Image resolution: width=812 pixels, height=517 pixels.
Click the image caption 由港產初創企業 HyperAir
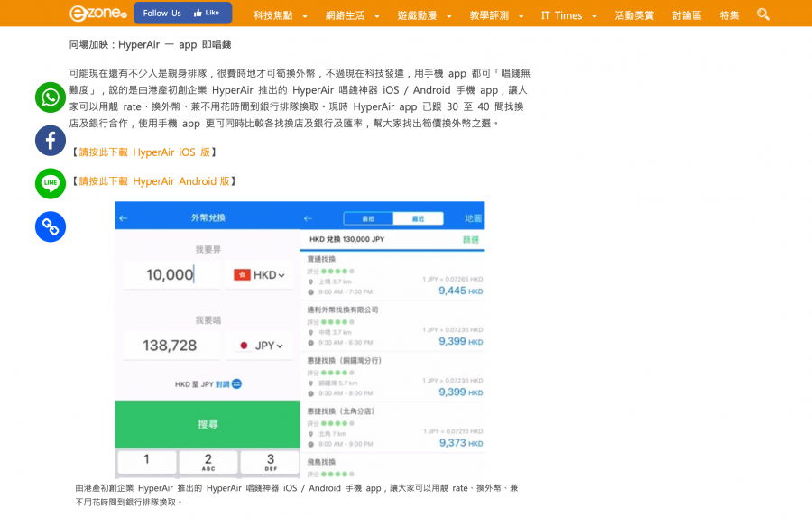[x=297, y=494]
